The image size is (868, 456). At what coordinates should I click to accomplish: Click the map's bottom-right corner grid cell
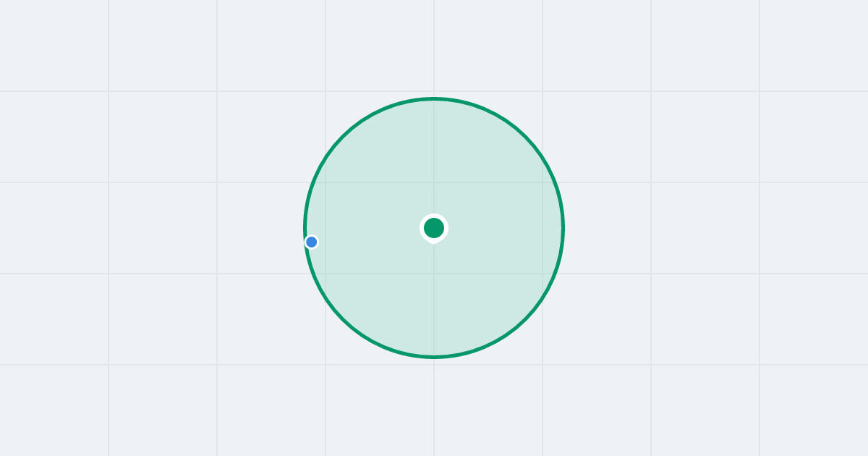(814, 410)
